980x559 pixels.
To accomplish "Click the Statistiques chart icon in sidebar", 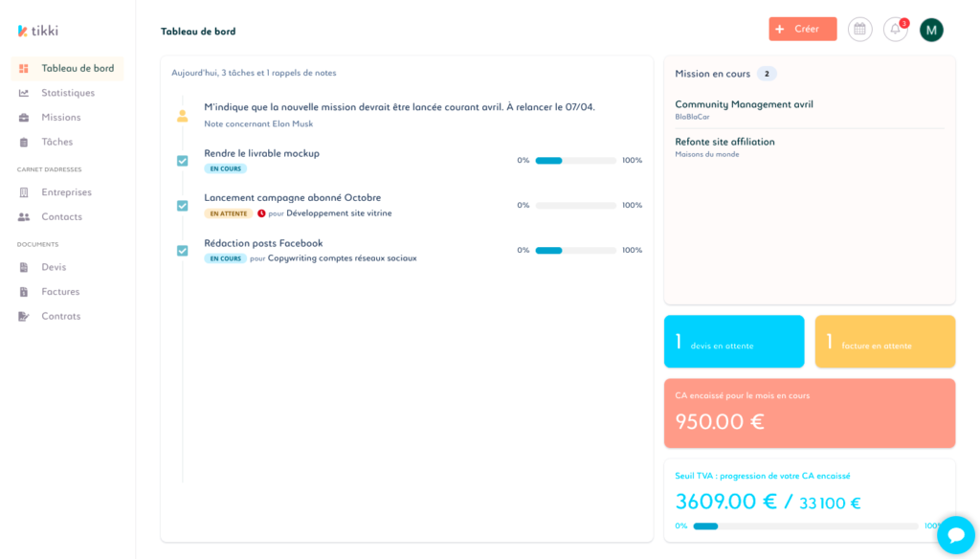I will tap(24, 93).
